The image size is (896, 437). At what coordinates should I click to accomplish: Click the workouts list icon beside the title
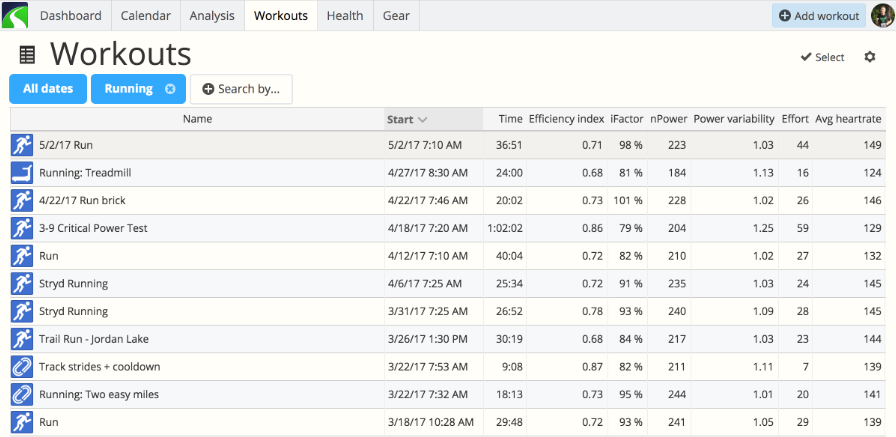(x=27, y=55)
